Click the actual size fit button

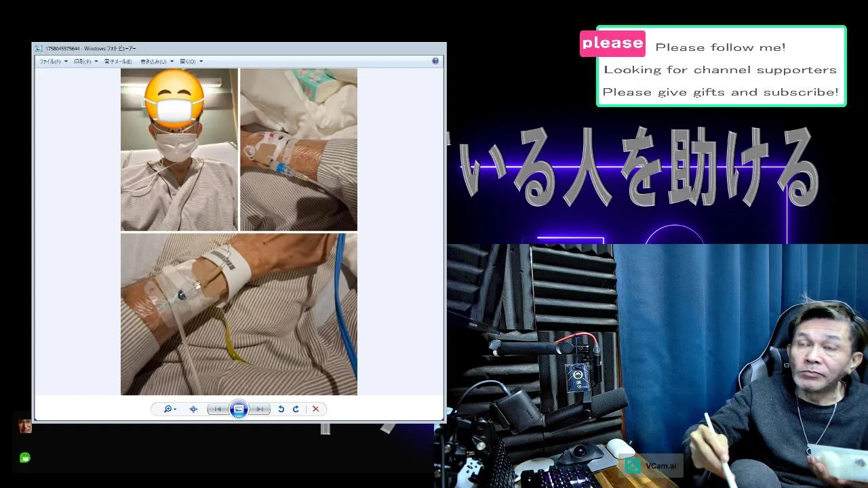[193, 409]
